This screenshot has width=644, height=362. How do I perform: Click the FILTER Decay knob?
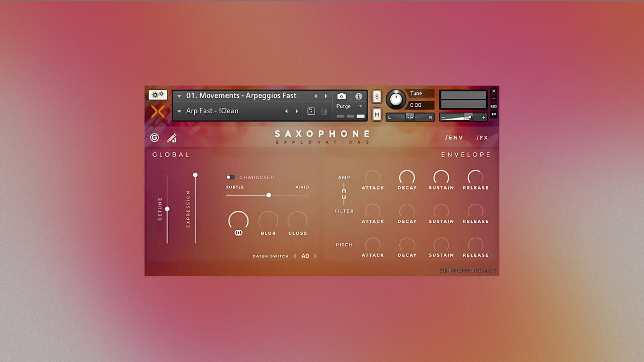click(x=407, y=211)
